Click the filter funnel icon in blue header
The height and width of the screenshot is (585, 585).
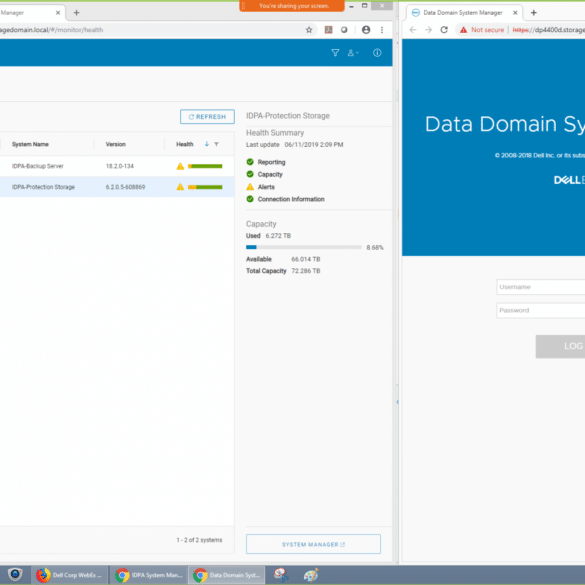click(x=335, y=53)
